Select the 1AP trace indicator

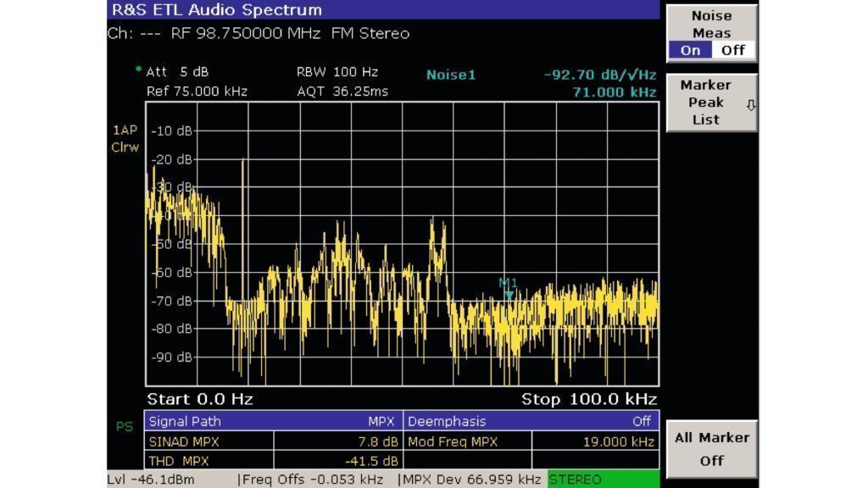(x=124, y=130)
